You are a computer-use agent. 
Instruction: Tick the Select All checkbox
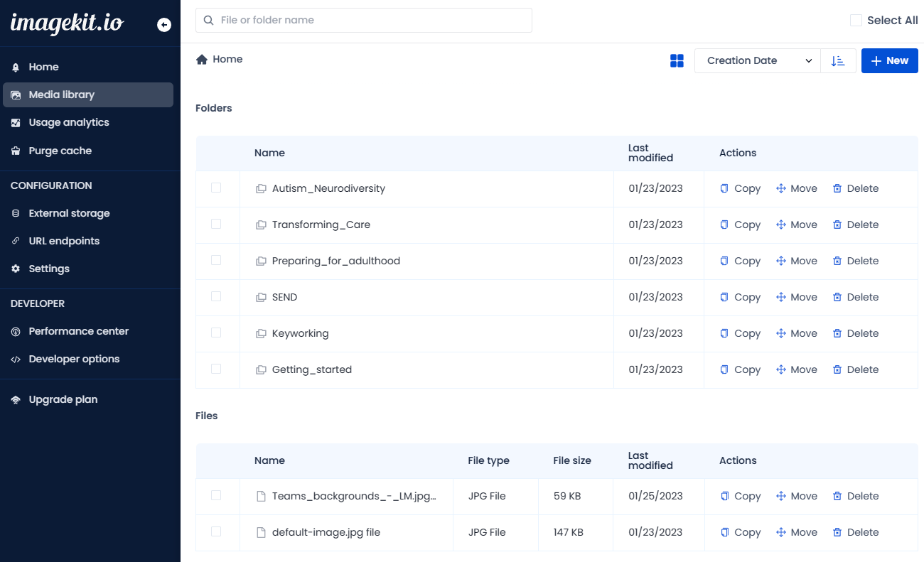[856, 21]
